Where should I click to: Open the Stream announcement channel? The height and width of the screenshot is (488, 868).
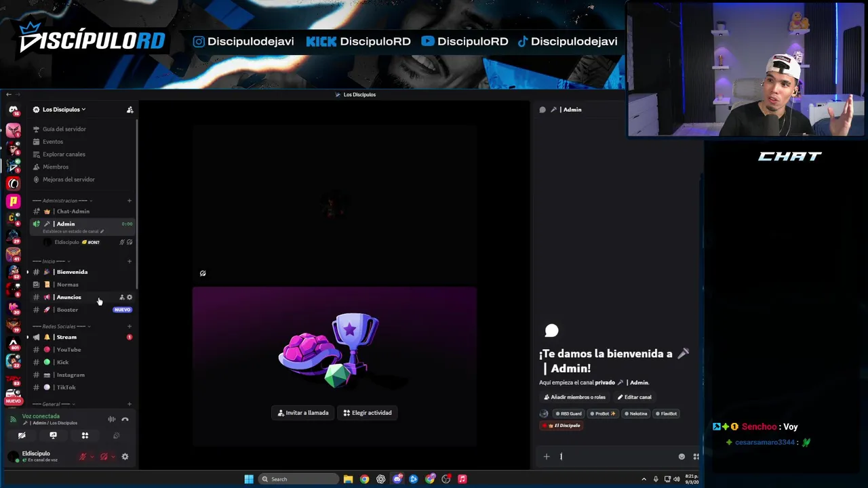pos(66,337)
